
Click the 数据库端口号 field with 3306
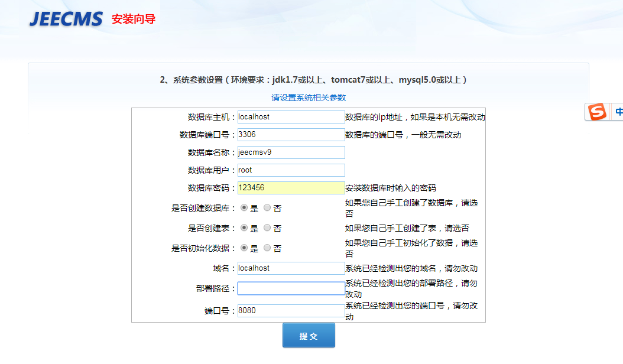point(291,134)
